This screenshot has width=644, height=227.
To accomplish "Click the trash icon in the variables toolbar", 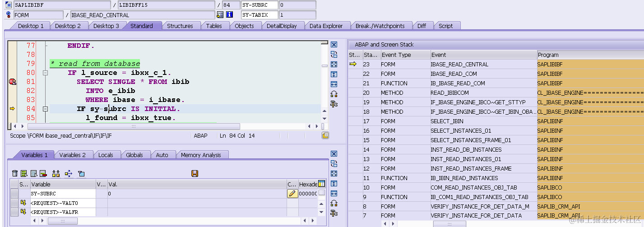I will click(15, 173).
